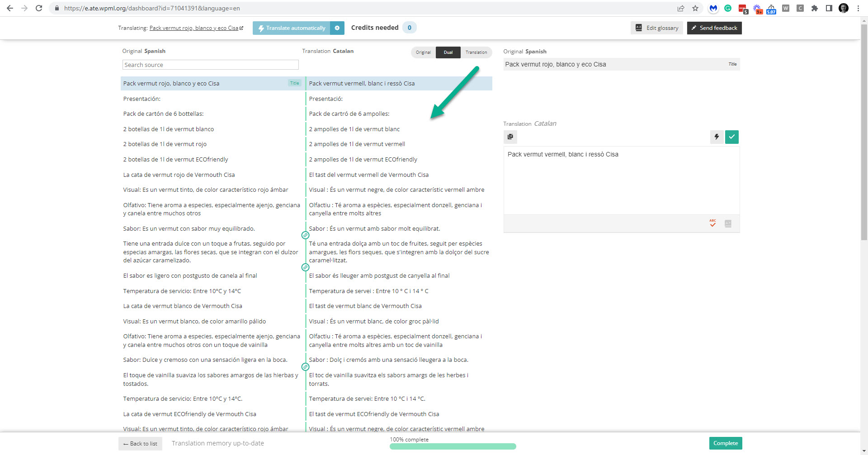Viewport: 868px width, 455px height.
Task: Select translation row 'Sabor : Dolç i cremós amb una sensació lleugera'
Action: 399,360
